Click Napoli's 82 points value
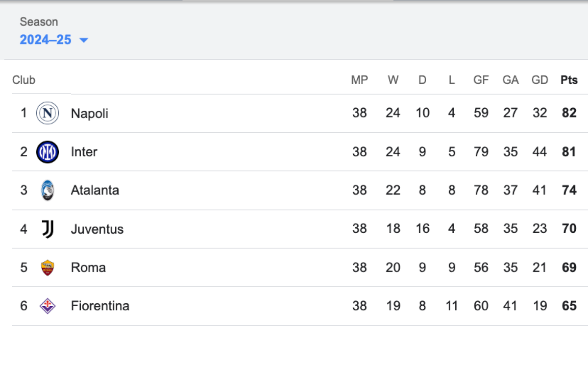 tap(569, 113)
